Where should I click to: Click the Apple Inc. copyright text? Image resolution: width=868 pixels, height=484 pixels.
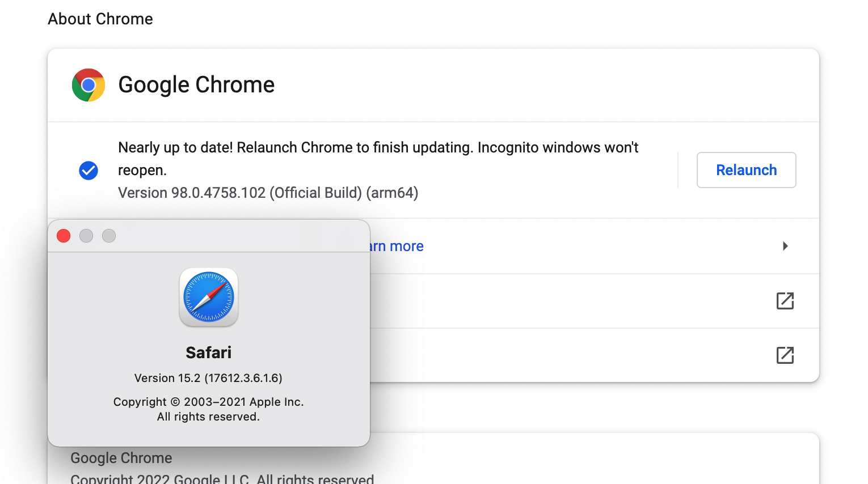click(x=209, y=402)
